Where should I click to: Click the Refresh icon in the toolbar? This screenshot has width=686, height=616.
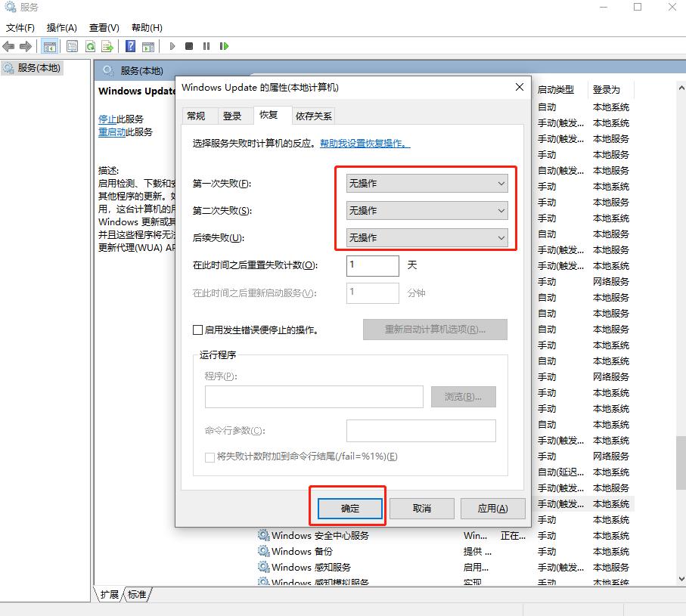point(90,45)
